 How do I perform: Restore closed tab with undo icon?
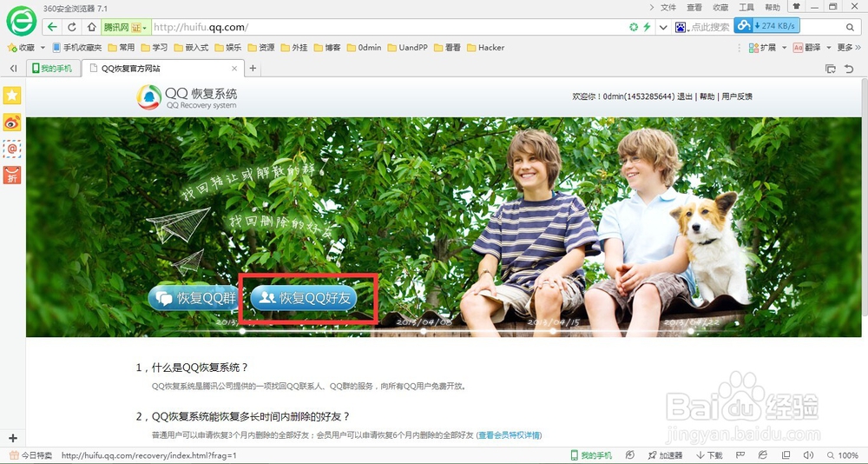pyautogui.click(x=849, y=69)
